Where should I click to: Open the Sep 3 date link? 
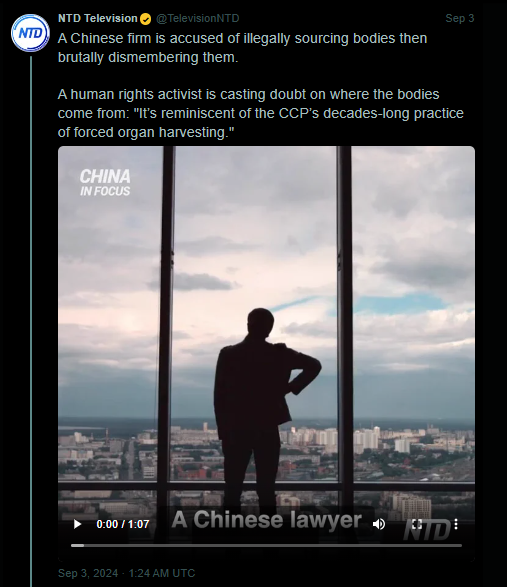click(460, 18)
